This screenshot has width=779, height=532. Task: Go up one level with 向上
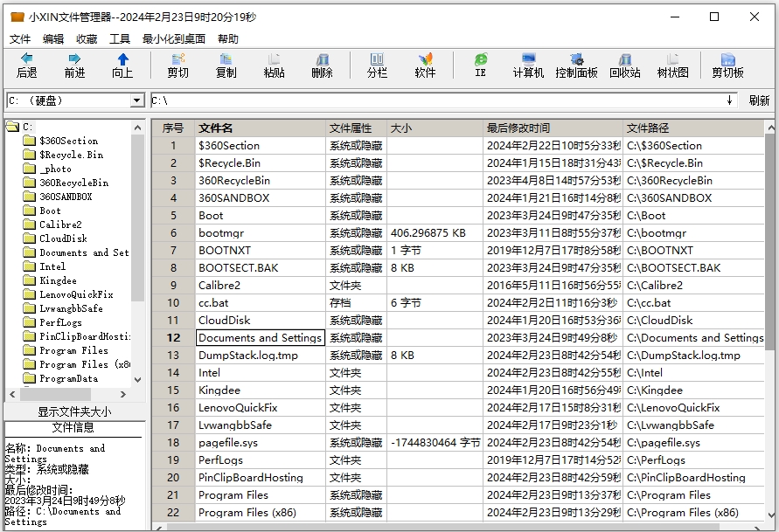click(x=122, y=65)
